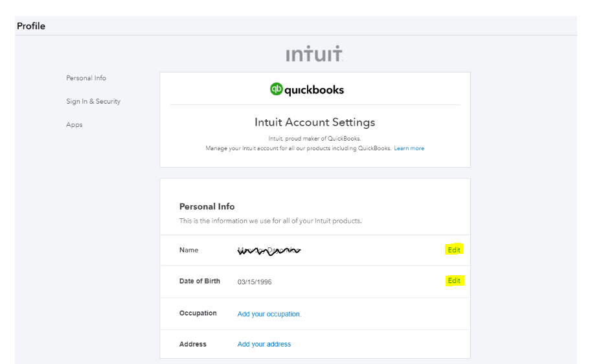Click the Address row label
603x364 pixels.
(192, 344)
